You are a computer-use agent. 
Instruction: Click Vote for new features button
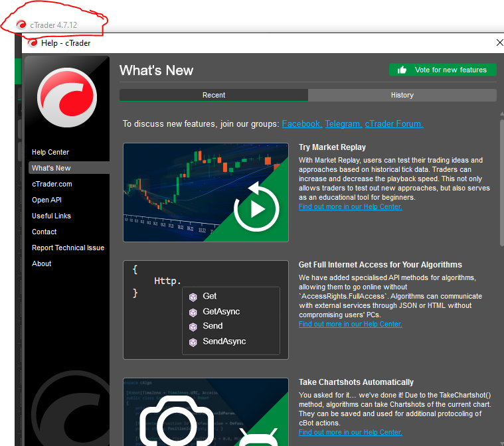[x=443, y=70]
